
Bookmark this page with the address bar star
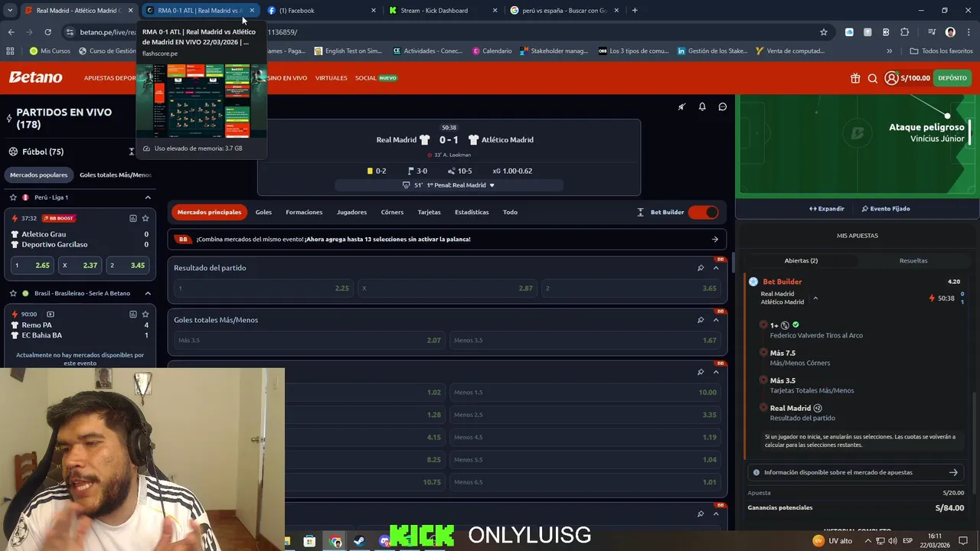[824, 32]
